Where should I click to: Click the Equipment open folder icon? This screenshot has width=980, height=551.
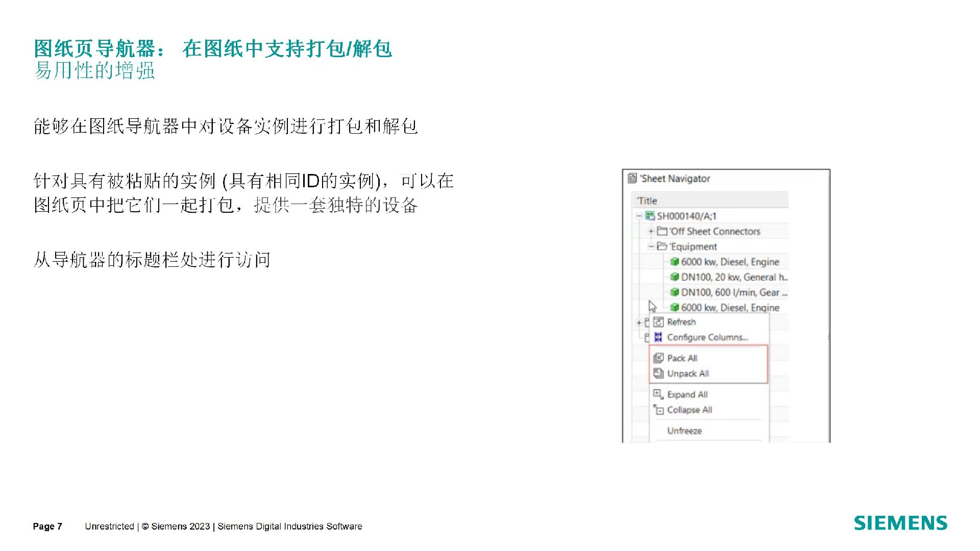pos(662,246)
